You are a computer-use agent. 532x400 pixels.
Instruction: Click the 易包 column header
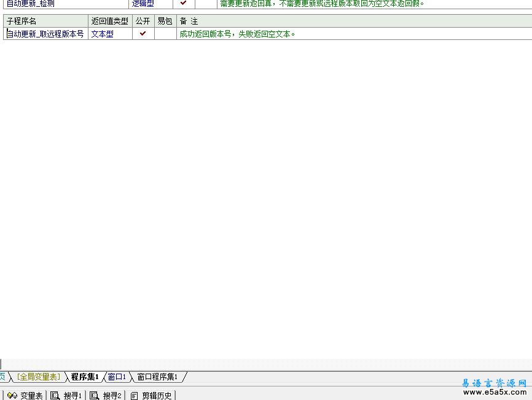[x=165, y=21]
